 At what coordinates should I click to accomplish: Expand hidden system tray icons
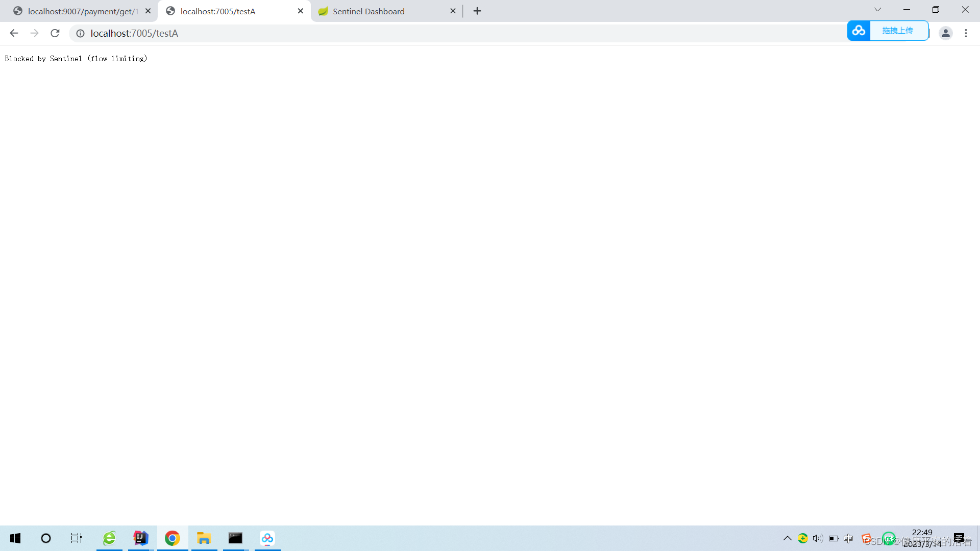point(787,538)
